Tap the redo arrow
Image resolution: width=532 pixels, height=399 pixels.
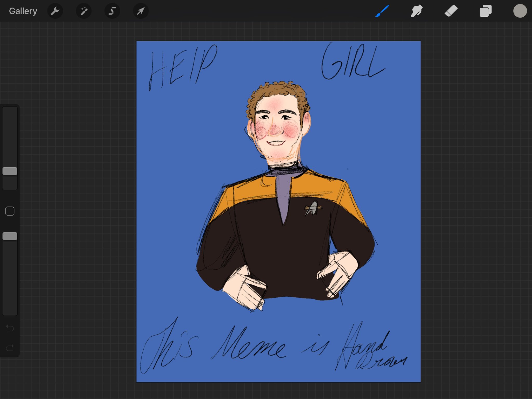coord(10,347)
